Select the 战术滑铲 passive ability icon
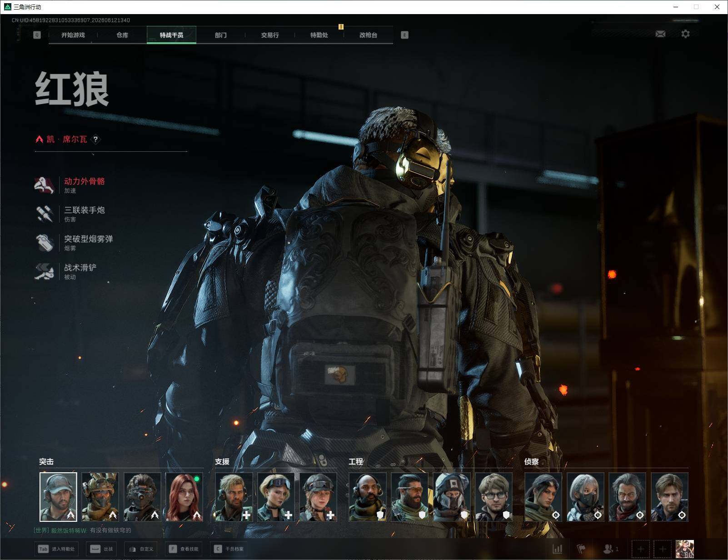728x560 pixels. pyautogui.click(x=44, y=271)
